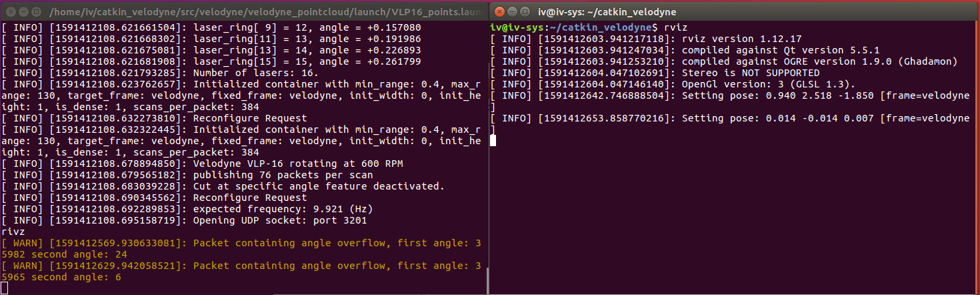The height and width of the screenshot is (295, 980).
Task: Click 'Opening UDP socket: port 3201' line
Action: point(185,220)
